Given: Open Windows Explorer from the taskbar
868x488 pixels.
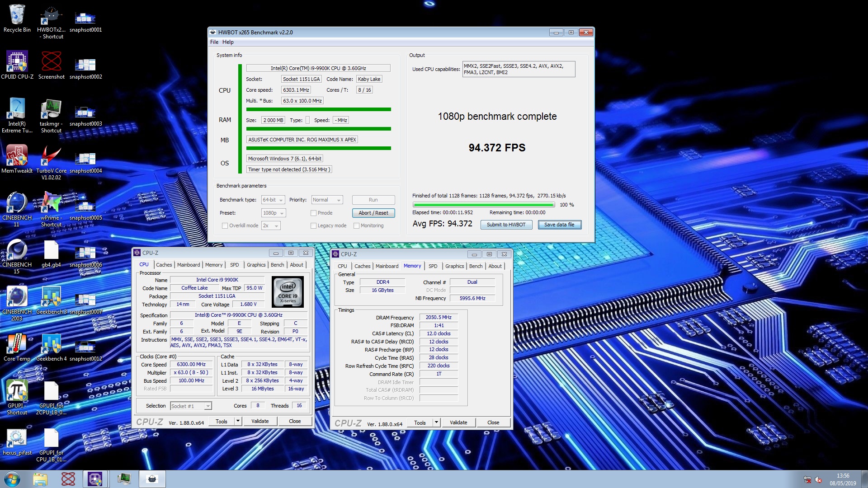Looking at the screenshot, I should click(x=40, y=479).
